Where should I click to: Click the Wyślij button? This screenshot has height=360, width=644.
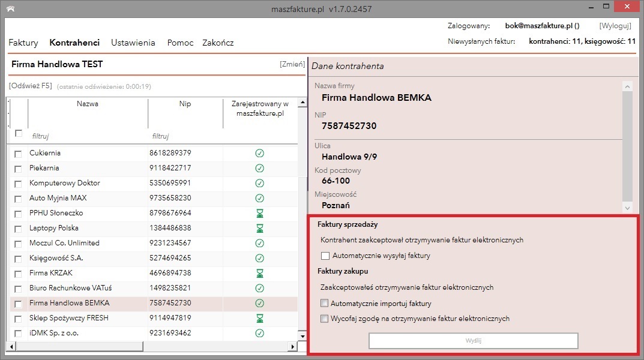[473, 341]
